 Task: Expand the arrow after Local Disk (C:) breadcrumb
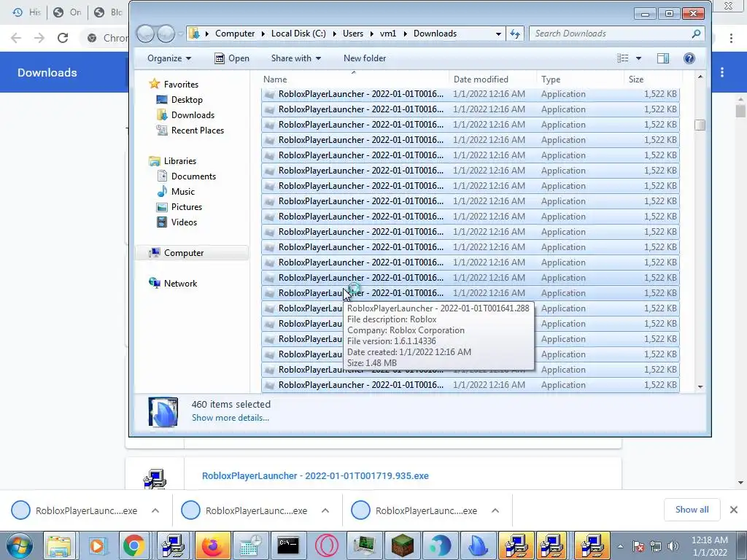(334, 34)
